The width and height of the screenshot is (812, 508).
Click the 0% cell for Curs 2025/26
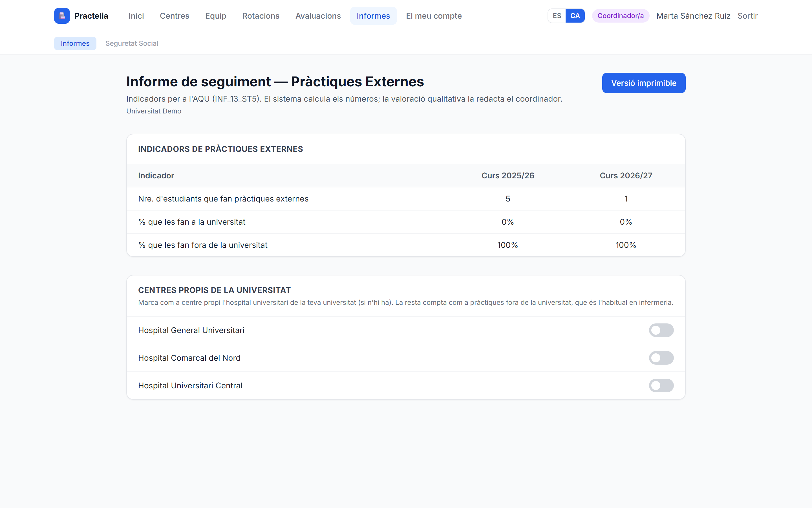click(x=508, y=222)
